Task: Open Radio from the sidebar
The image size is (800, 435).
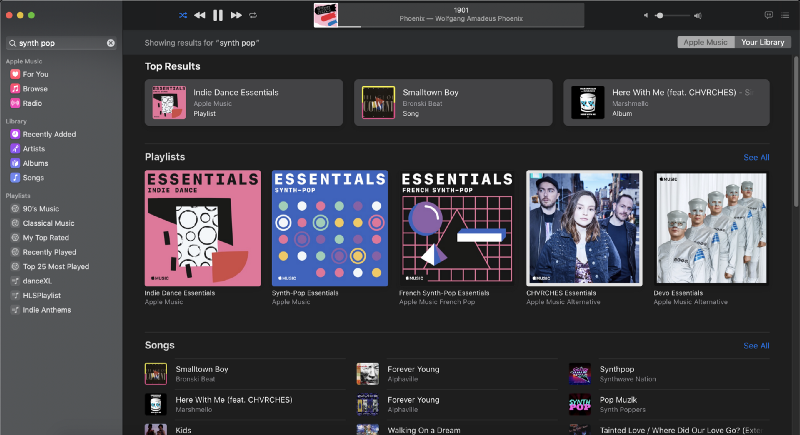Action: (x=32, y=103)
